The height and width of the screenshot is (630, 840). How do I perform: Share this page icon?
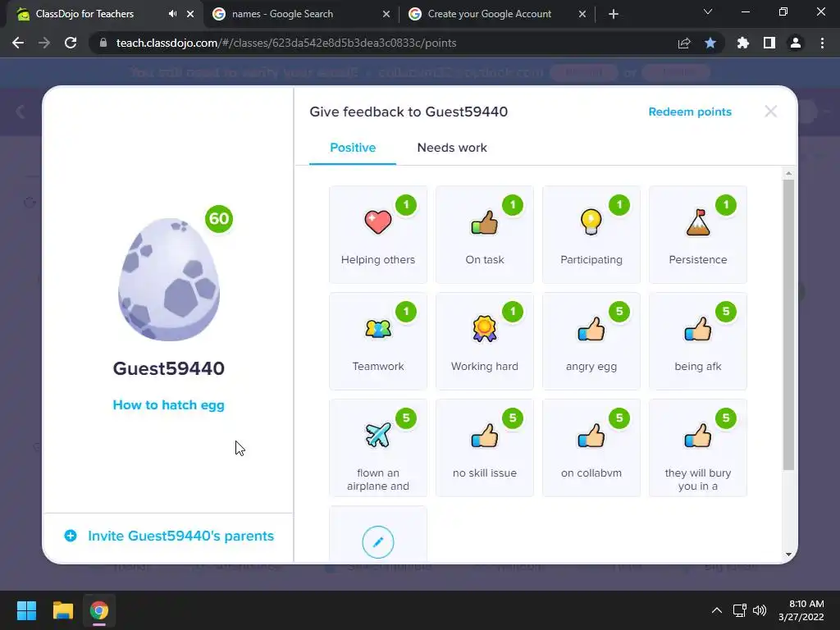click(684, 43)
